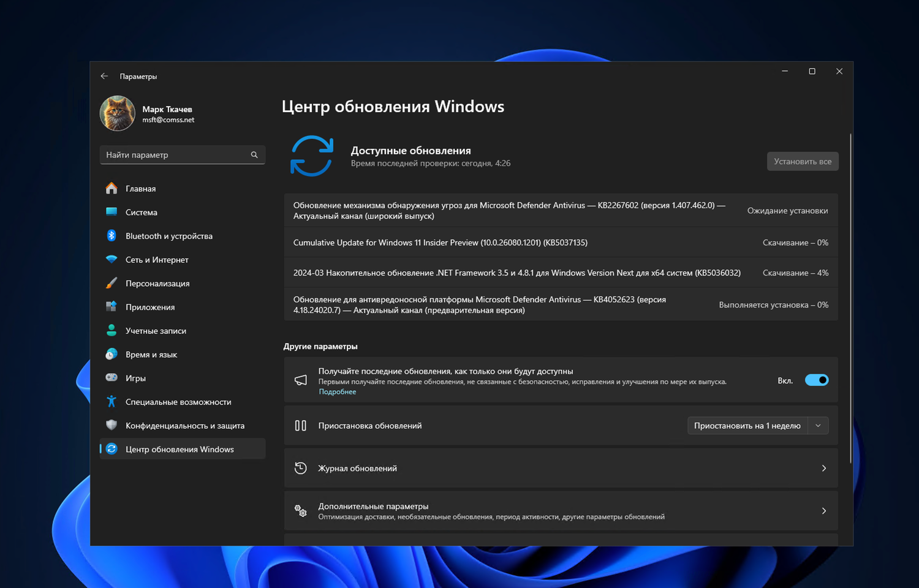919x588 pixels.
Task: Click the Найти параметр search field
Action: (x=183, y=155)
